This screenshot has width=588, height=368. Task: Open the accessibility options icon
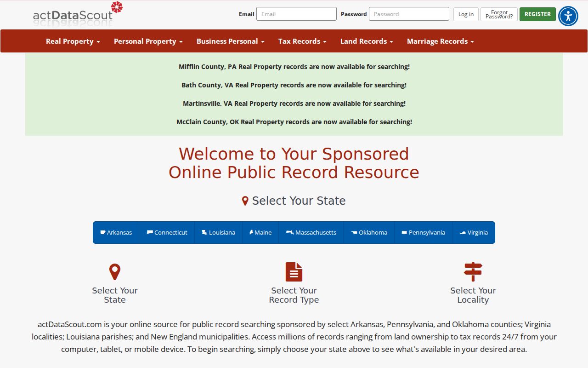click(x=568, y=16)
